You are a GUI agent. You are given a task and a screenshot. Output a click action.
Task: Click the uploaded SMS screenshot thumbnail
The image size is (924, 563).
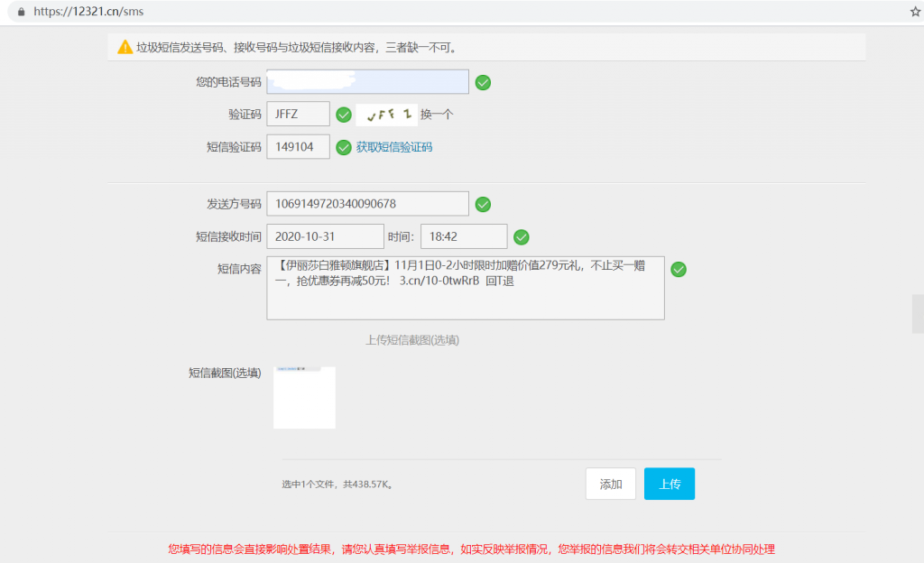click(304, 397)
